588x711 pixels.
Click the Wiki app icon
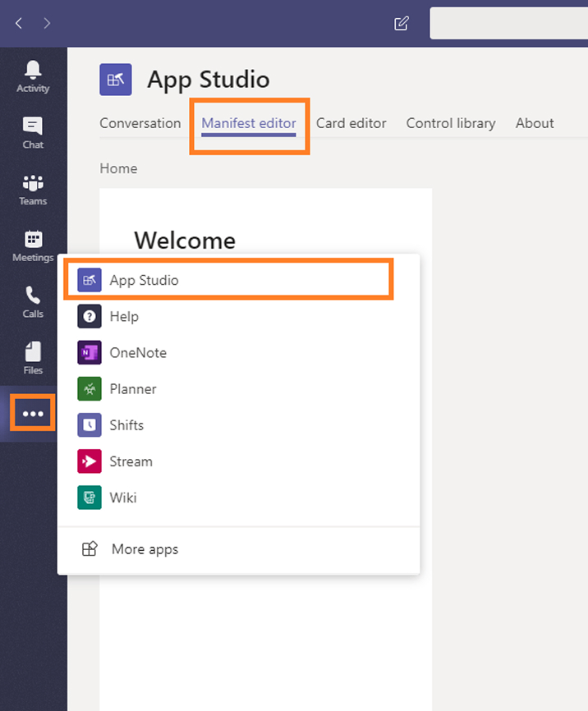click(x=90, y=498)
